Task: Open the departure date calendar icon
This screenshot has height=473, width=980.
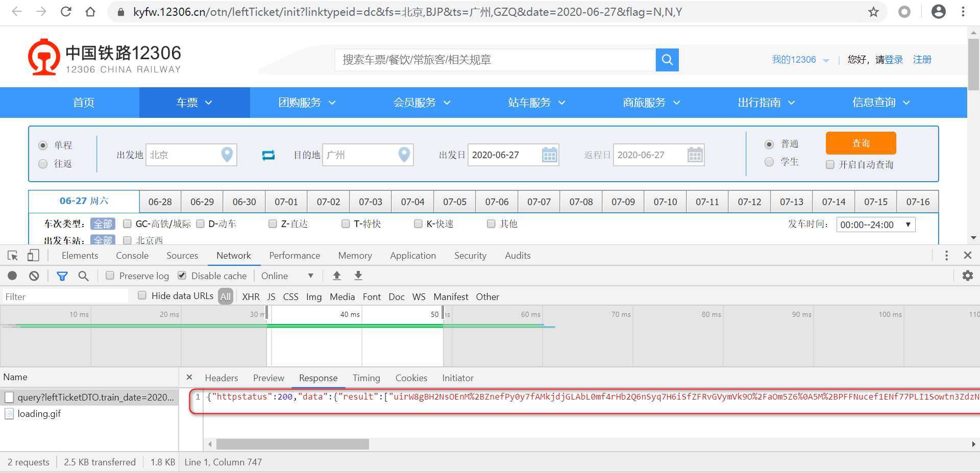Action: tap(549, 155)
